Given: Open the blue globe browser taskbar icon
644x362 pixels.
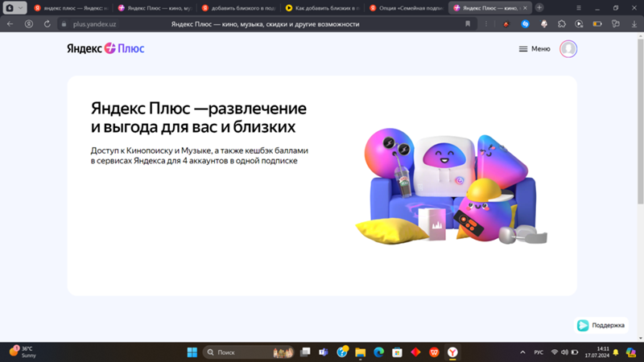Looking at the screenshot, I should [342, 352].
